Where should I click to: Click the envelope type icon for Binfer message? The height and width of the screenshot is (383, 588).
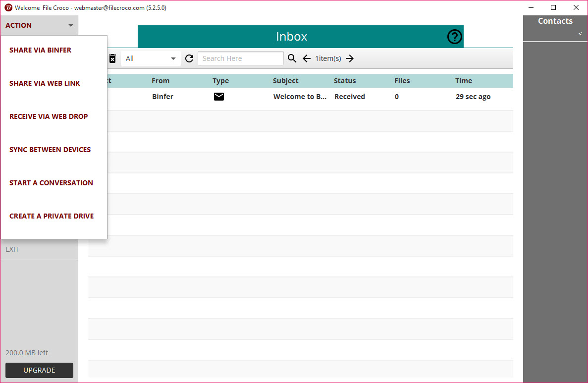tap(219, 97)
